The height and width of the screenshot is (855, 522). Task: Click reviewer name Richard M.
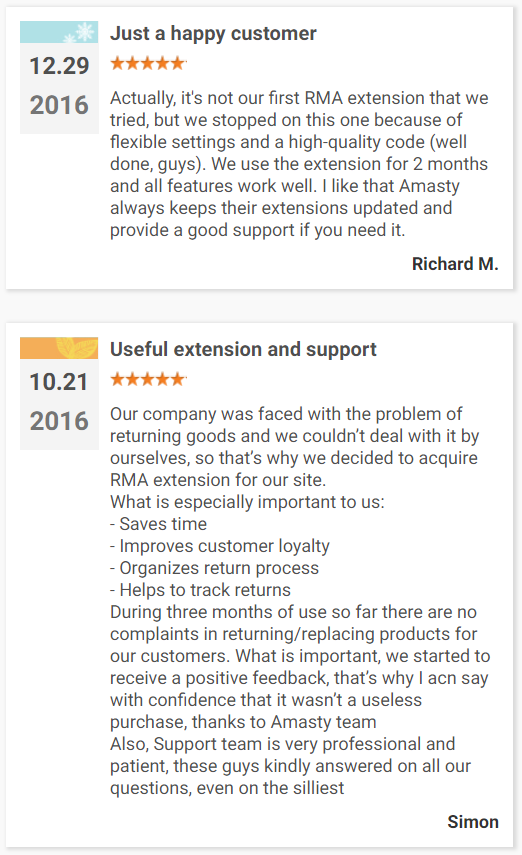[x=455, y=264]
